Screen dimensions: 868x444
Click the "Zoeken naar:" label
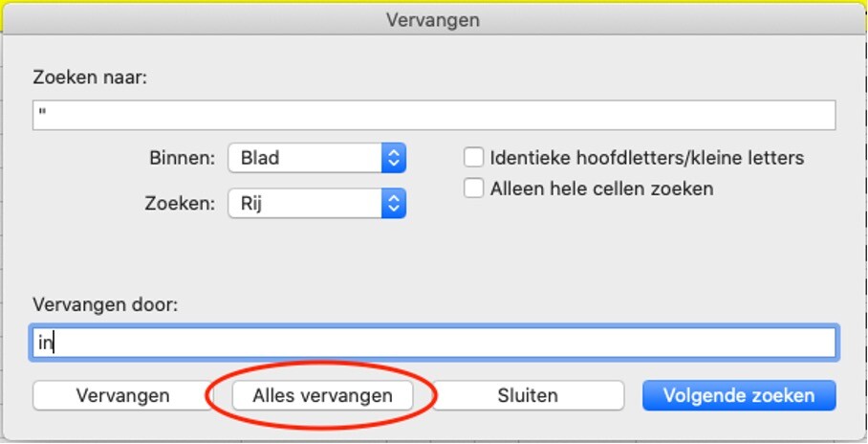pos(90,78)
